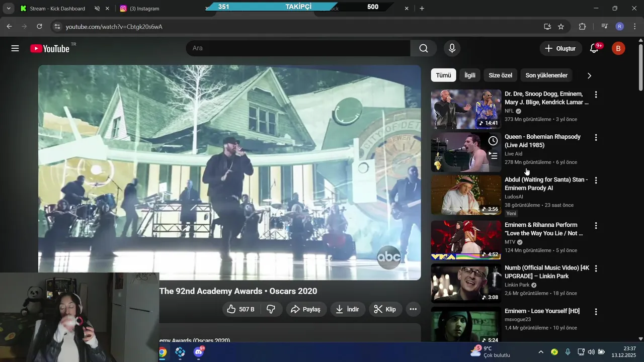Open options for Queen Bohemian Rhapsody video

coord(596,137)
